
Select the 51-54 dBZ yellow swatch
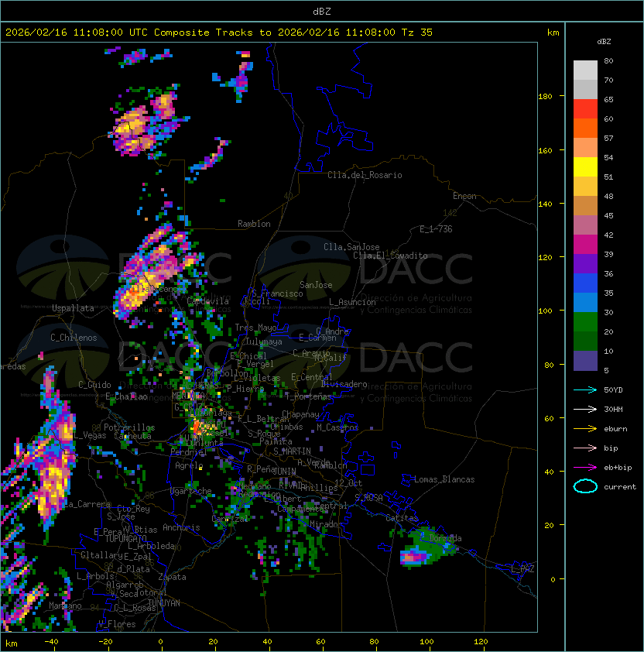(x=585, y=167)
